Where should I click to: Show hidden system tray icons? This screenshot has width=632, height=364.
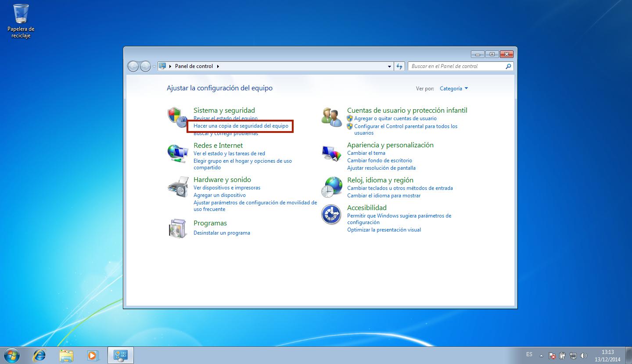pyautogui.click(x=541, y=356)
